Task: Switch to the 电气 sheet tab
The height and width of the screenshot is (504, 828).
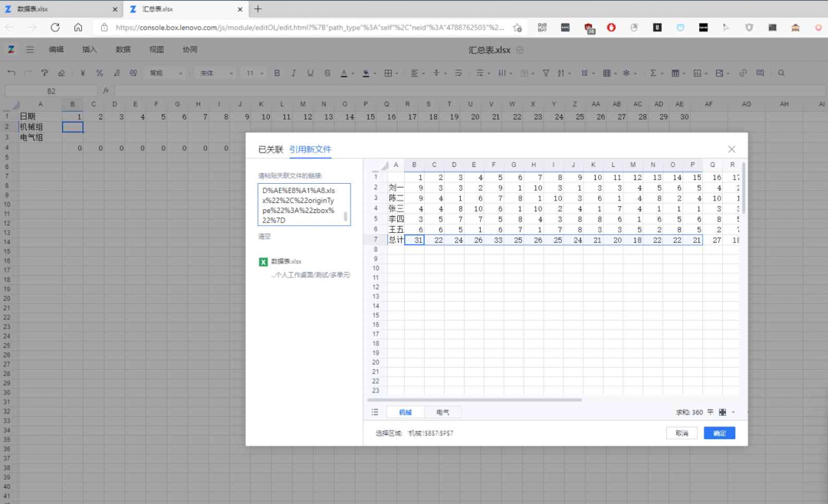Action: click(442, 412)
